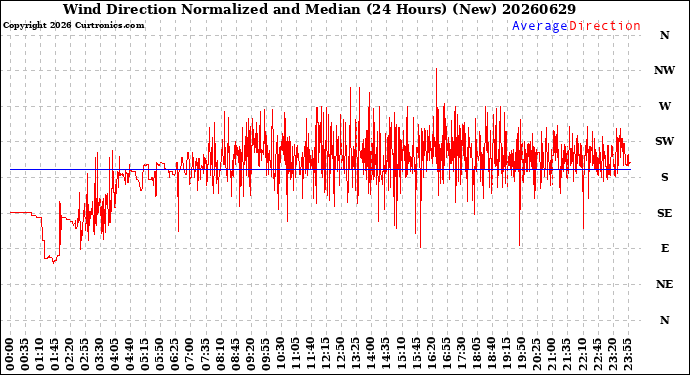The height and width of the screenshot is (375, 690).
Task: Click the 09:55 time axis label
Action: tap(265, 354)
